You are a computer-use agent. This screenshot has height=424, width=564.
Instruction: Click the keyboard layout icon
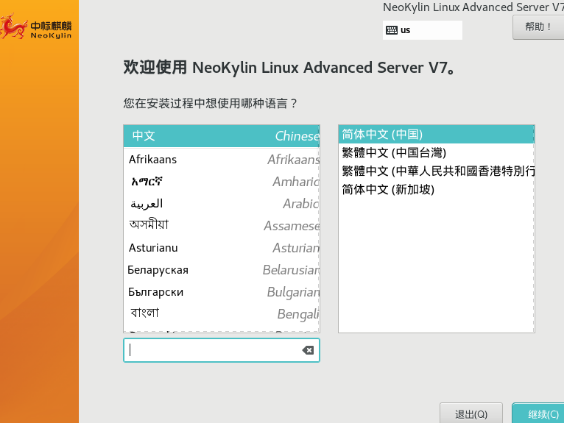392,30
